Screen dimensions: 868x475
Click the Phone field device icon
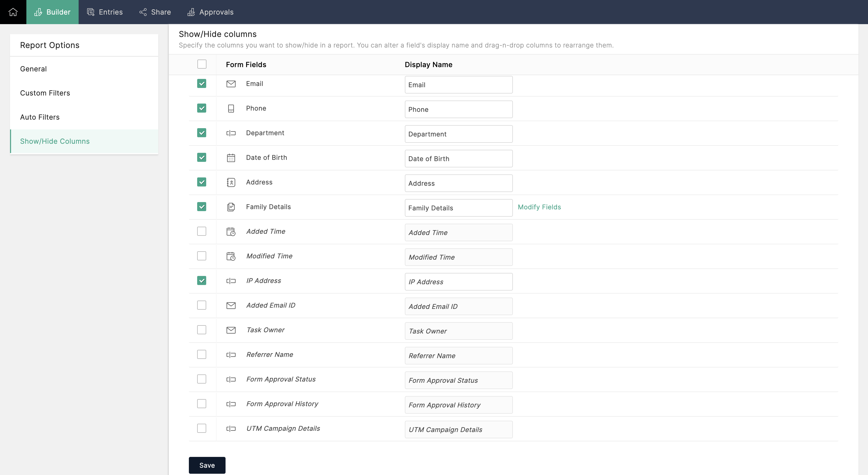click(x=231, y=108)
